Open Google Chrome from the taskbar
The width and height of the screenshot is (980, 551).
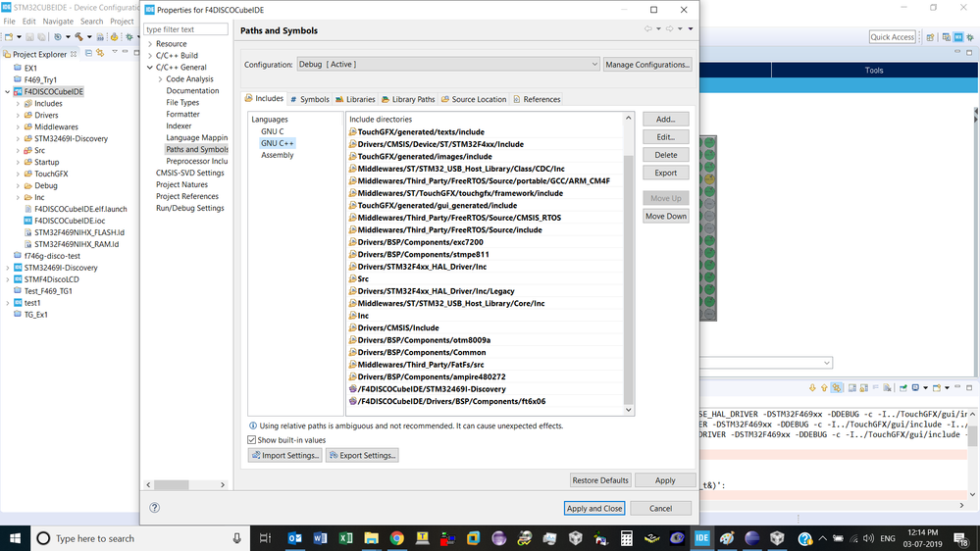point(397,538)
